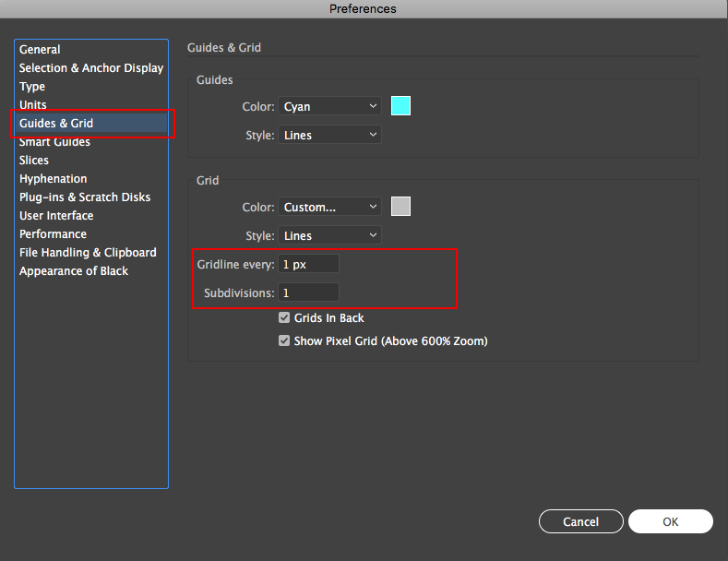Open the Grid Style dropdown
The width and height of the screenshot is (728, 561).
pos(329,235)
